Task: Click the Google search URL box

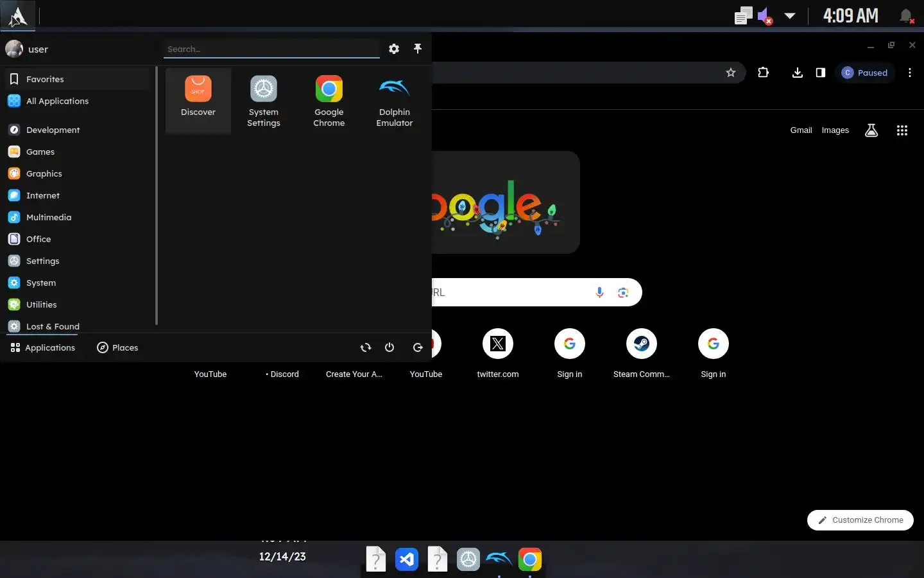Action: tap(536, 292)
